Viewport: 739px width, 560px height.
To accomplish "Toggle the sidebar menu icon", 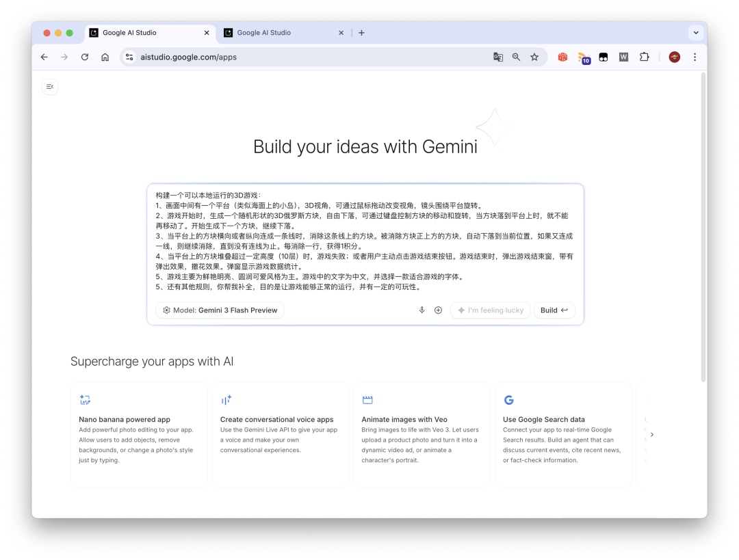I will pos(50,87).
